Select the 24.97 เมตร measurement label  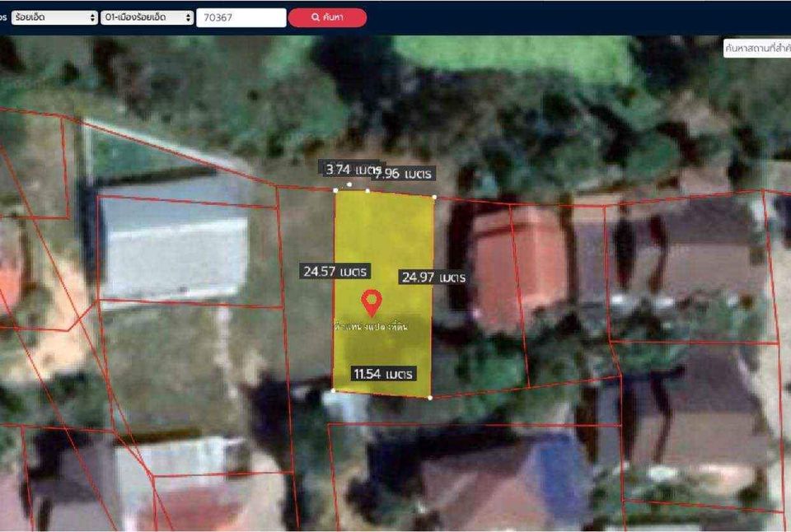(x=434, y=277)
